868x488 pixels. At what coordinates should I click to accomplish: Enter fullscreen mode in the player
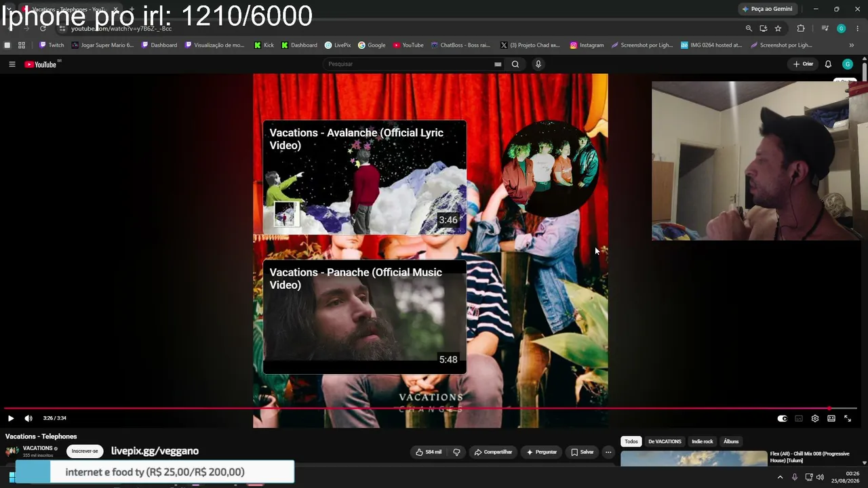tap(848, 419)
